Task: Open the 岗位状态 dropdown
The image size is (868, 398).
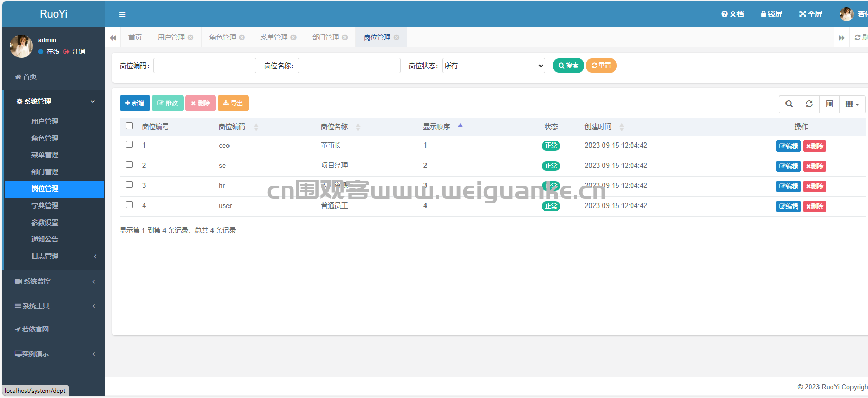Action: pyautogui.click(x=493, y=66)
